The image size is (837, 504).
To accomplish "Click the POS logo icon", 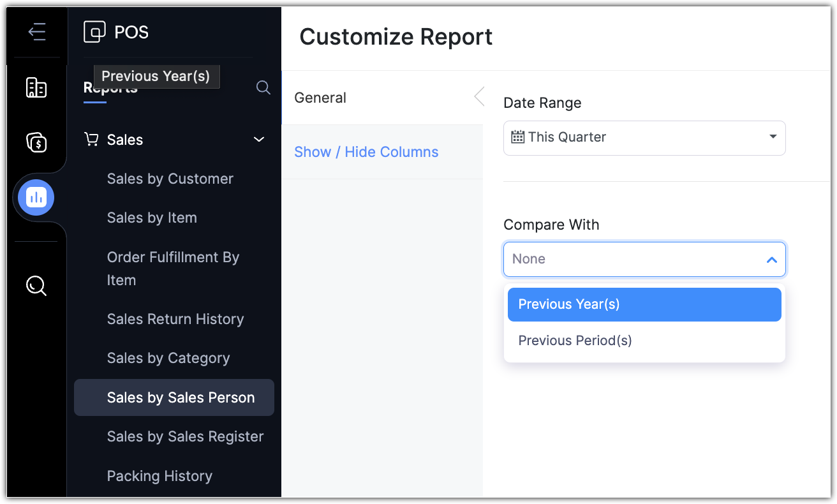I will (x=94, y=32).
